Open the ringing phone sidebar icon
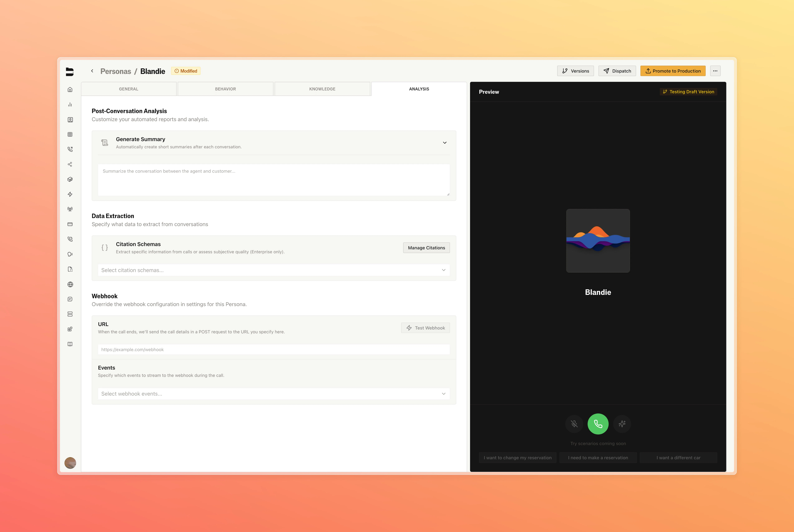The height and width of the screenshot is (532, 794). 70,239
